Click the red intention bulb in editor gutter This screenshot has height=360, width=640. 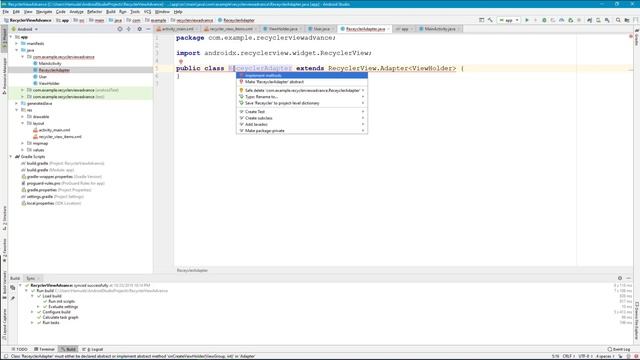[x=181, y=62]
